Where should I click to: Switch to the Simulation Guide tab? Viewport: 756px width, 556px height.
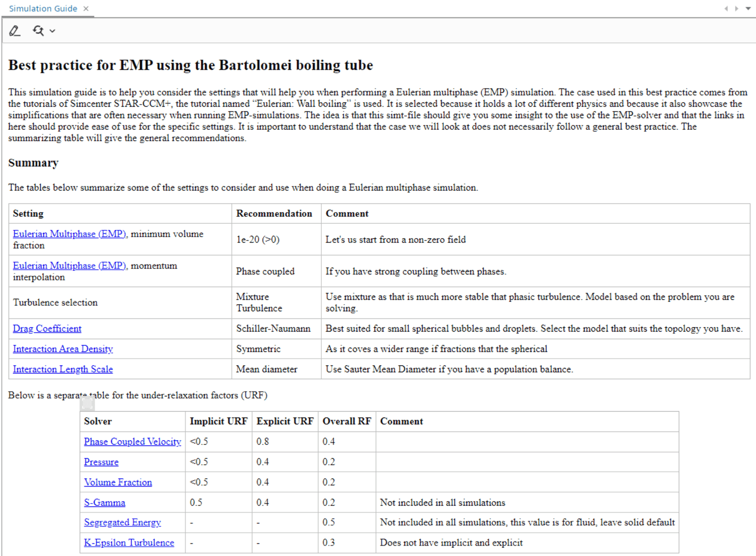tap(43, 9)
